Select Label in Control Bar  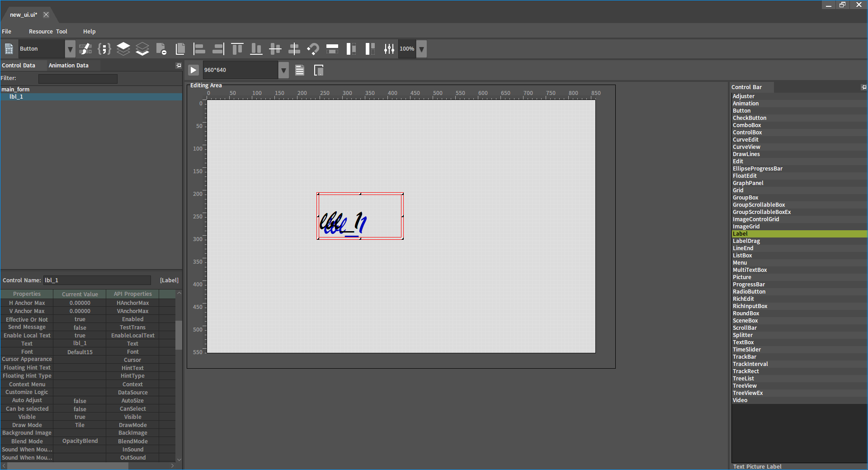[x=799, y=234]
